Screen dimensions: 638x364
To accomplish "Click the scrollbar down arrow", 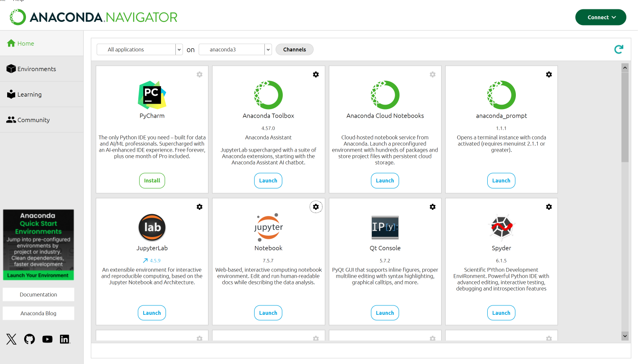I will 625,335.
